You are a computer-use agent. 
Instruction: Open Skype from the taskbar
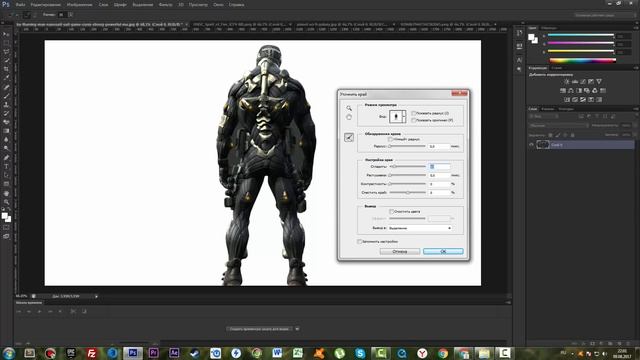tap(360, 353)
